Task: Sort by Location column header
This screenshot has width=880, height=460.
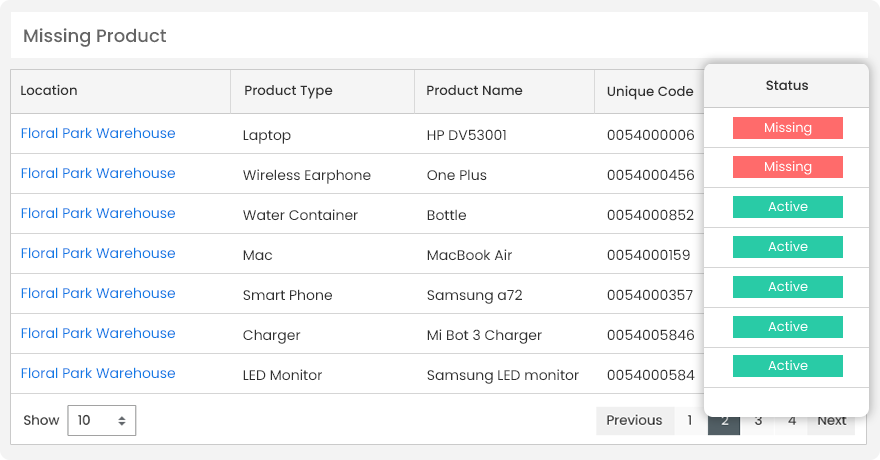Action: 49,90
